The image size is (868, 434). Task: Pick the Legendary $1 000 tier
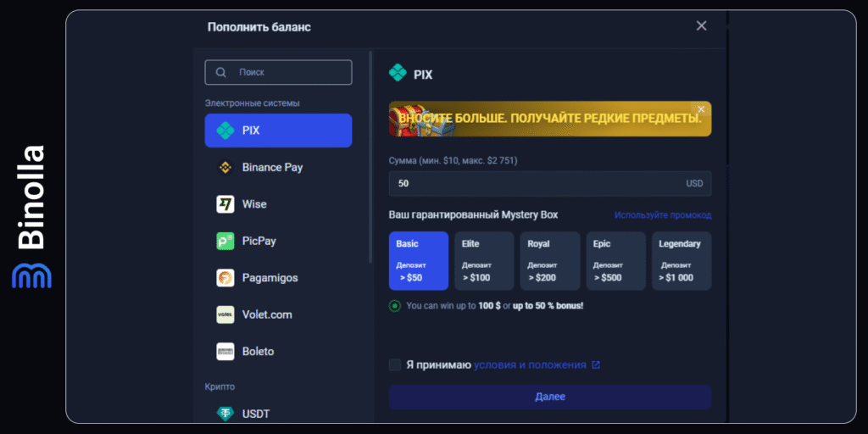681,260
